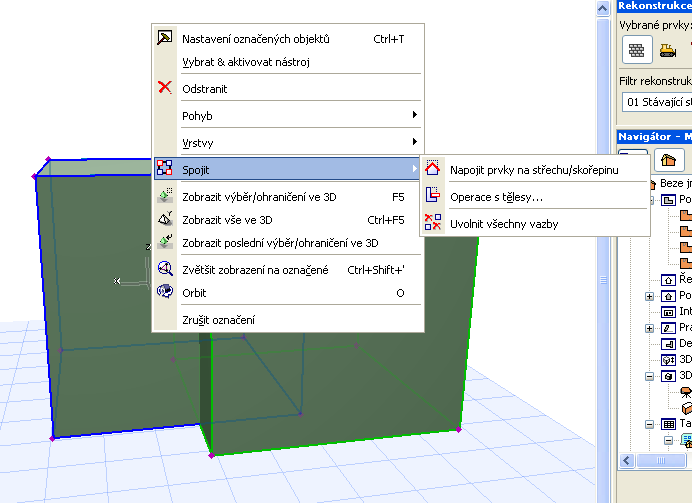Open the renovation filter dropdown 01 Stávající
Screen dimensions: 692x503
[x=657, y=102]
